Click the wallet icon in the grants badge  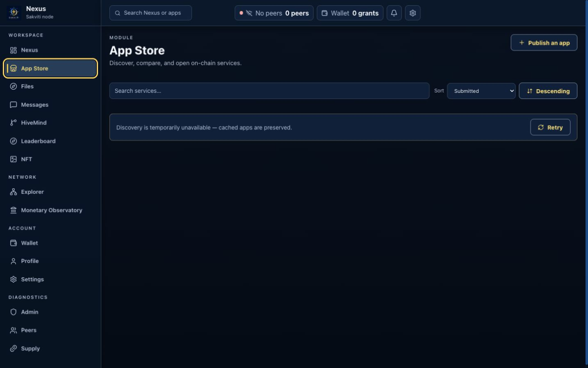[325, 13]
